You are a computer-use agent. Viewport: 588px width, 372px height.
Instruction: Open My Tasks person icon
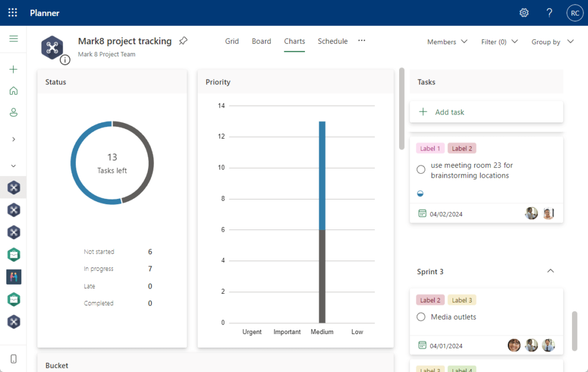[14, 112]
